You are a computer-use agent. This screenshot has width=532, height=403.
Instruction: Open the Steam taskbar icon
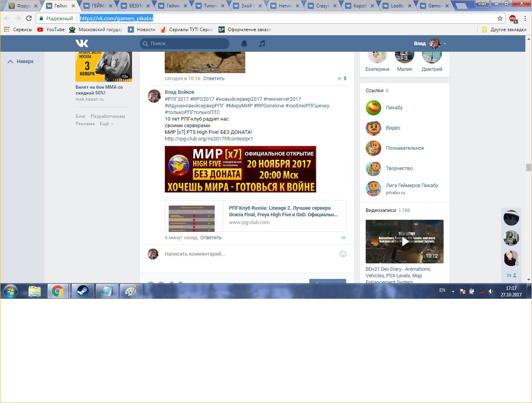83,291
